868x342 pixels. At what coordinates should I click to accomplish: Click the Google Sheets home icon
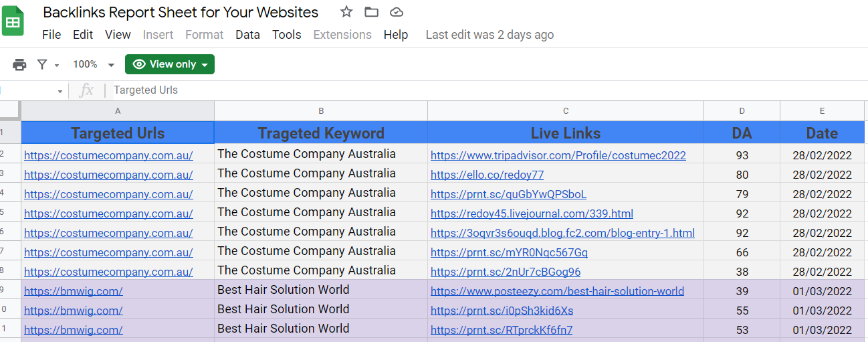pos(13,21)
